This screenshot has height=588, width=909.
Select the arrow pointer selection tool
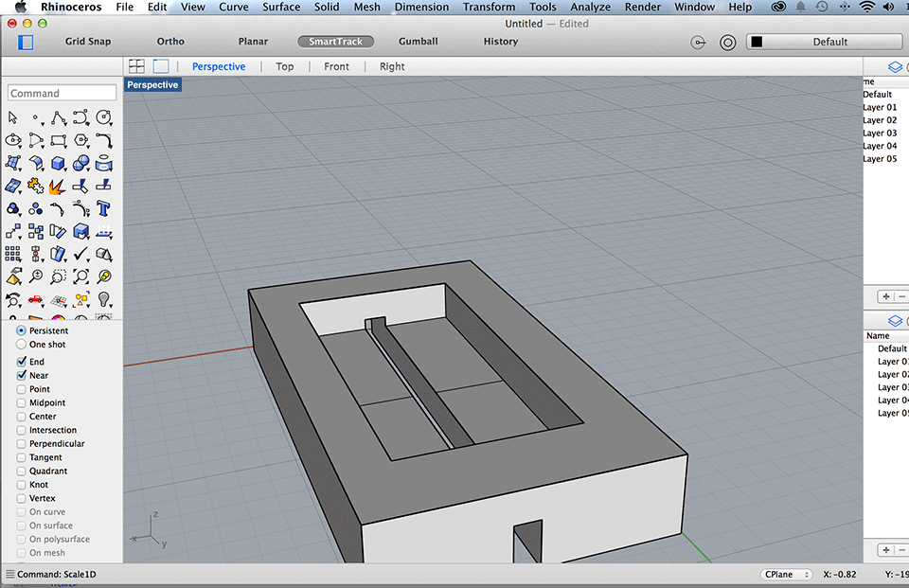point(12,117)
